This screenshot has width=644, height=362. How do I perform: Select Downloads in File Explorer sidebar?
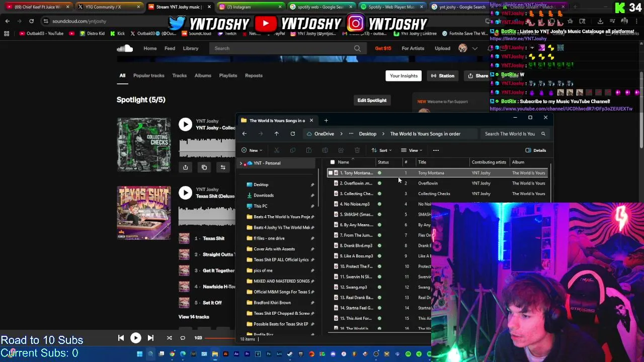click(264, 195)
